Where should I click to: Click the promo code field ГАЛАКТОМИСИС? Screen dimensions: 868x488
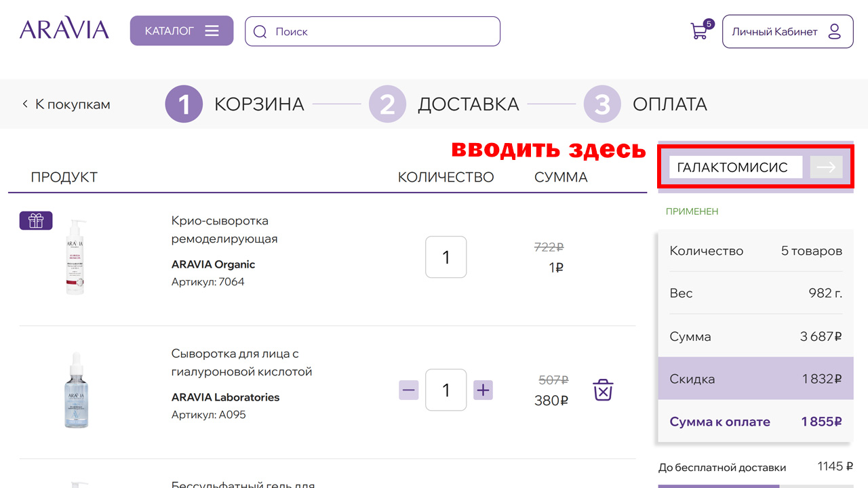point(736,167)
